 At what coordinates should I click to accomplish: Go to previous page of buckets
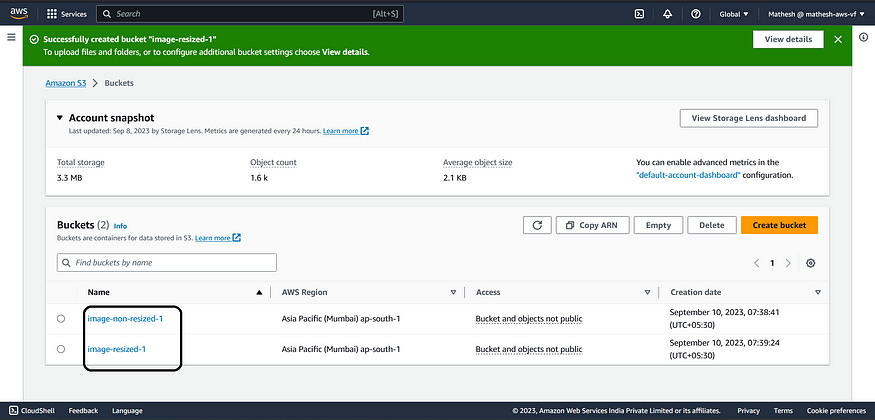pyautogui.click(x=757, y=263)
